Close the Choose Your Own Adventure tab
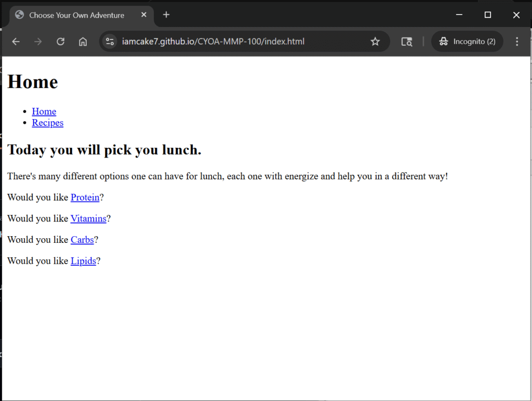 coord(144,15)
